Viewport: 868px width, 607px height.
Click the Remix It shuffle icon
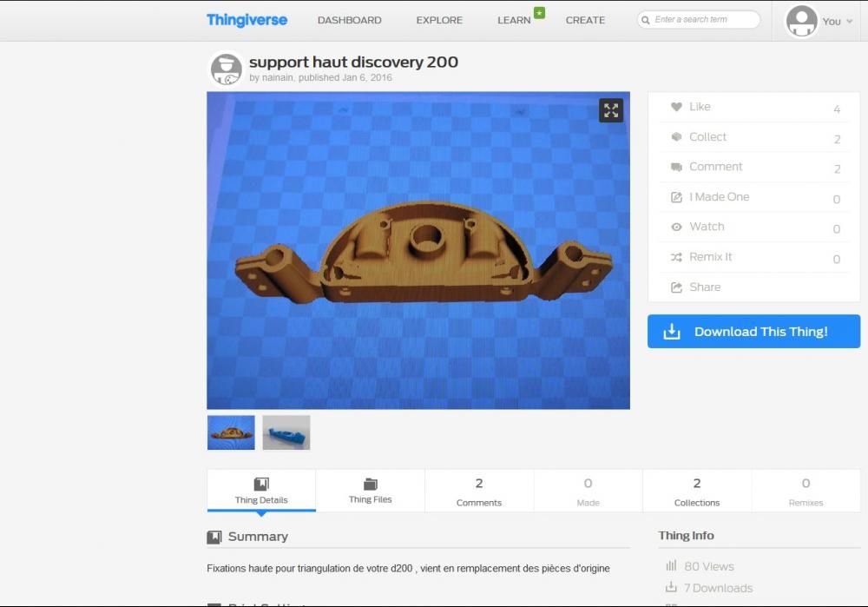pyautogui.click(x=676, y=257)
